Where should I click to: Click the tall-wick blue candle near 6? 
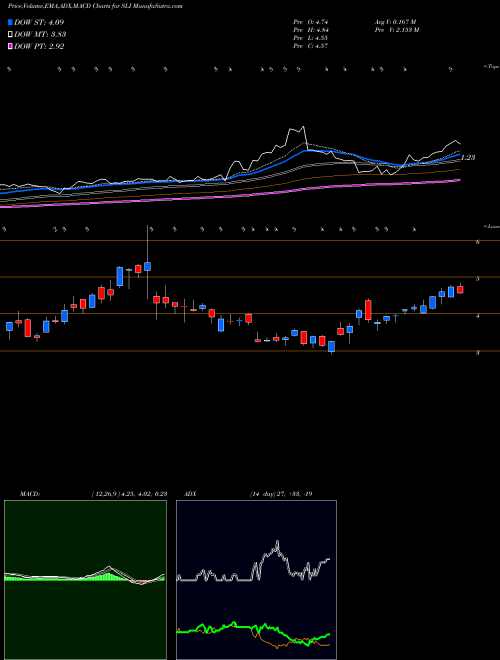click(x=147, y=266)
